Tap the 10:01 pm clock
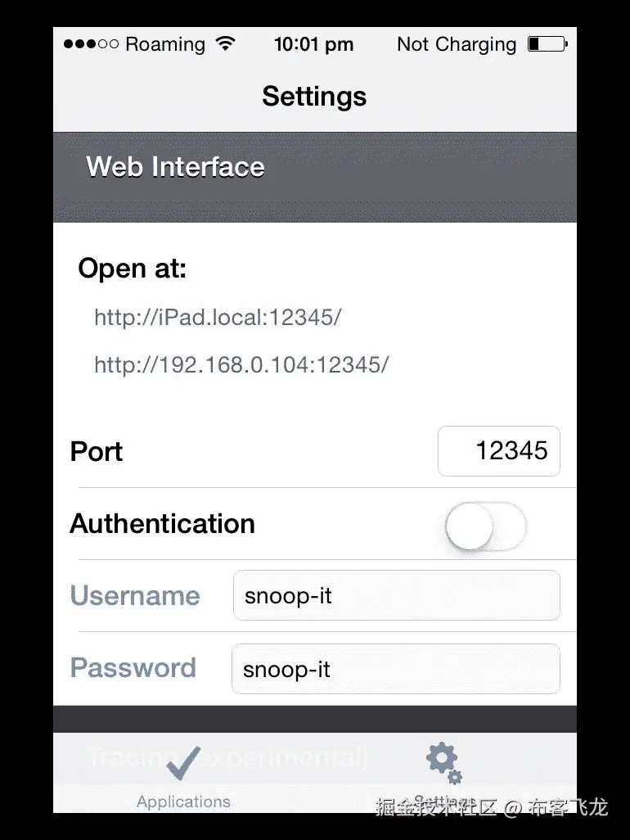This screenshot has width=630, height=840. coord(313,44)
